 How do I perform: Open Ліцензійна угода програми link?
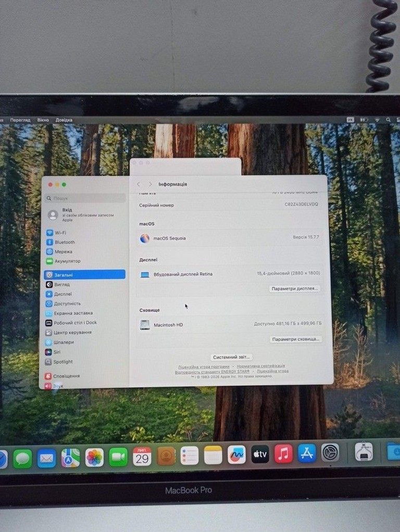point(204,367)
